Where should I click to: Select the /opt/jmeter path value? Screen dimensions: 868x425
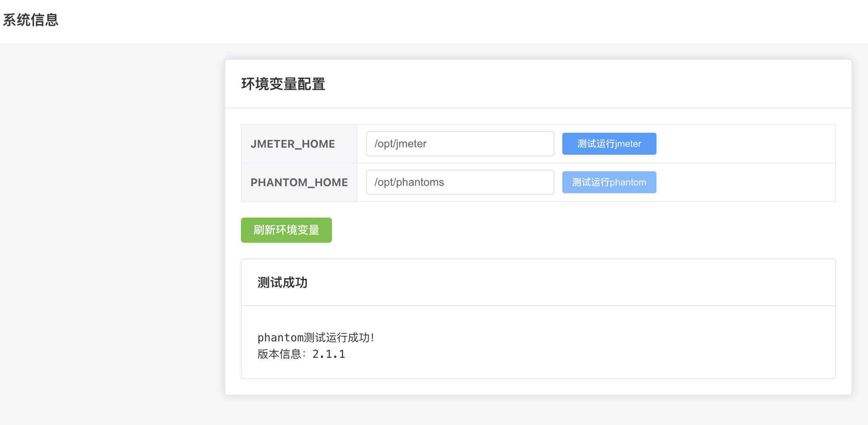[x=400, y=144]
